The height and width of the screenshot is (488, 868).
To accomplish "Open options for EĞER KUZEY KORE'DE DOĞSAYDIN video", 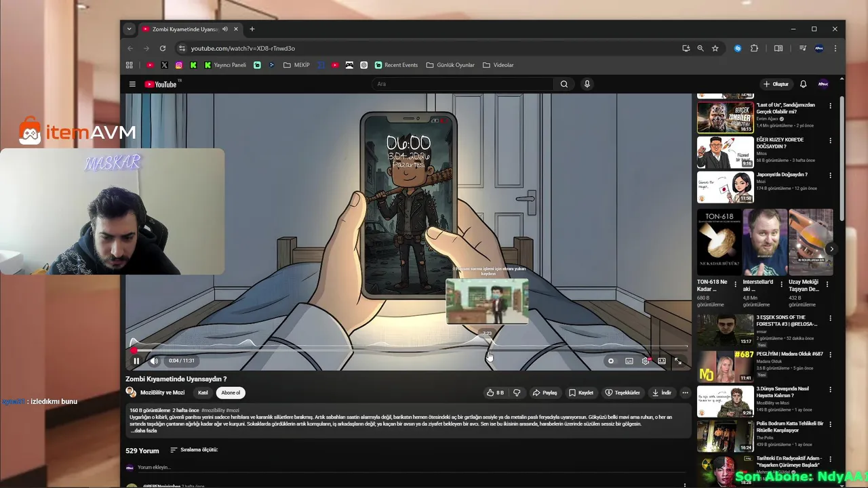I will pyautogui.click(x=830, y=141).
